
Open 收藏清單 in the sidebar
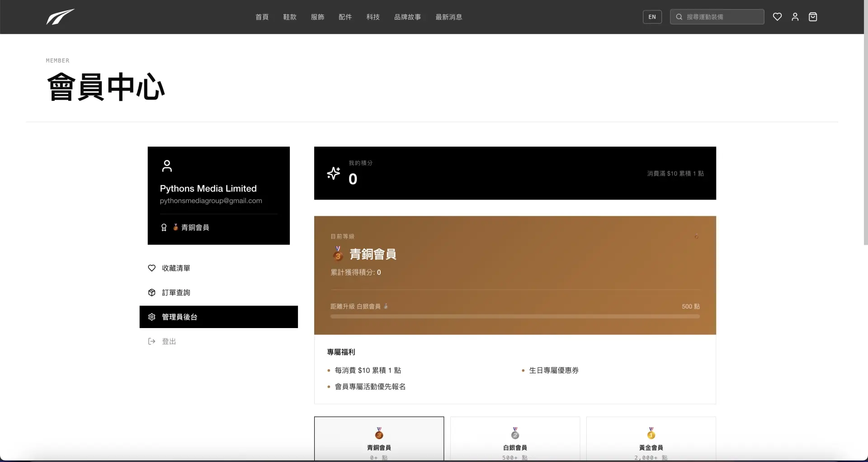coord(219,268)
